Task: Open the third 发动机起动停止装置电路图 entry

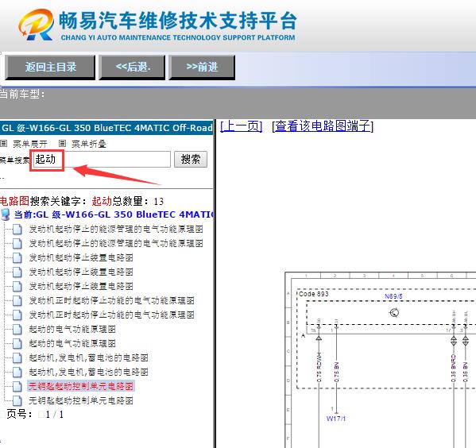Action: (81, 286)
